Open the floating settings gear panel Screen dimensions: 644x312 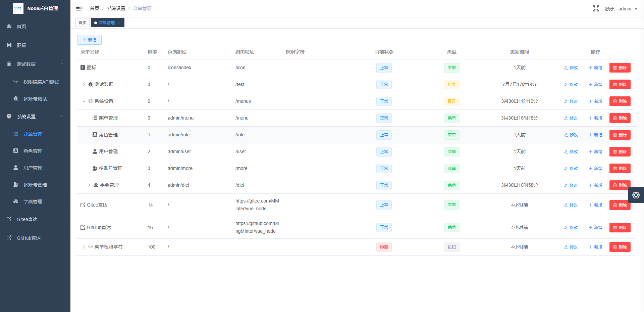click(636, 195)
